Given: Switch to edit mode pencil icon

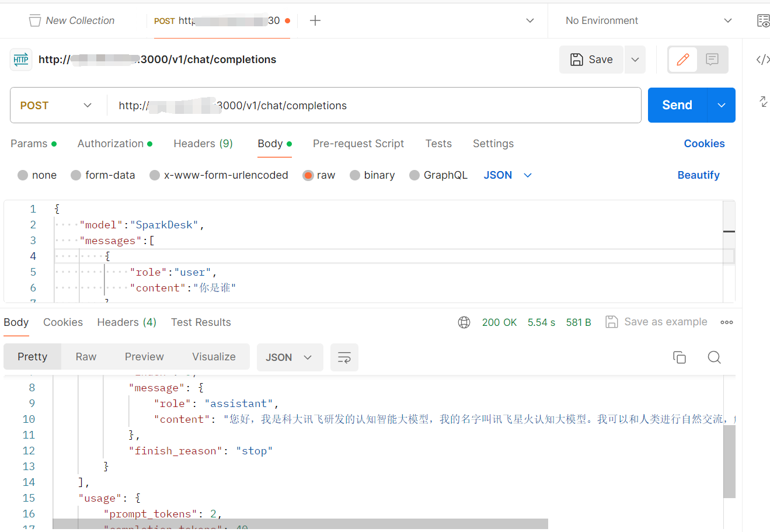Looking at the screenshot, I should coord(683,60).
